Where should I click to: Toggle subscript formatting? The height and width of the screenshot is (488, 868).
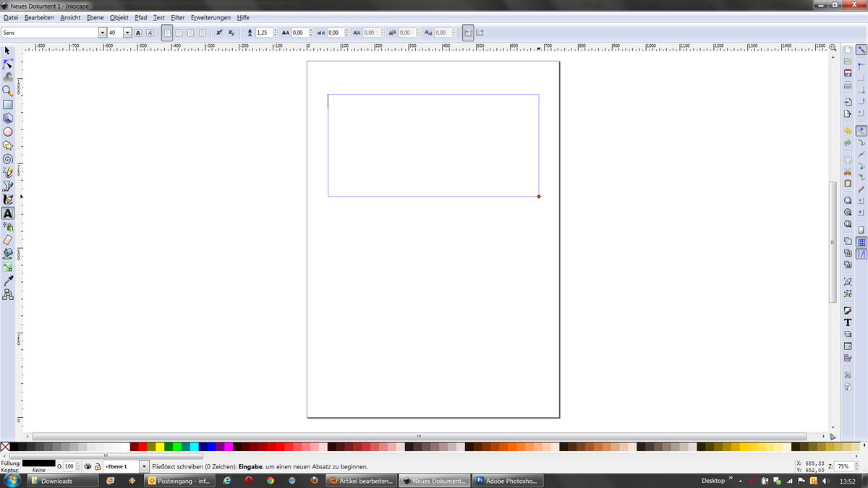(x=231, y=33)
